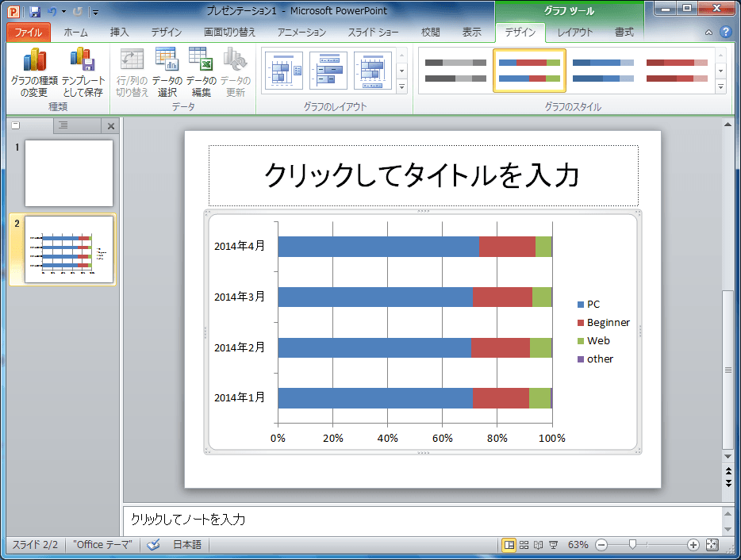
Task: Show Outline pane tab
Action: 77,125
